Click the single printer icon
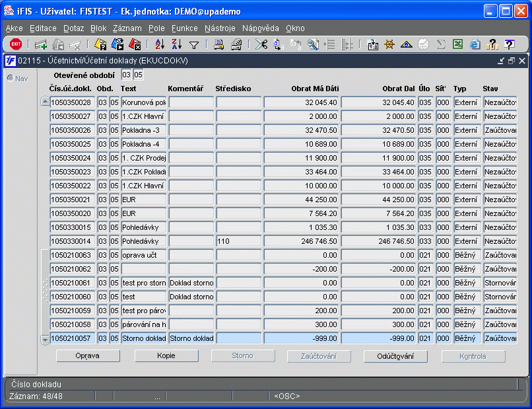Image resolution: width=532 pixels, height=409 pixels. pos(219,44)
